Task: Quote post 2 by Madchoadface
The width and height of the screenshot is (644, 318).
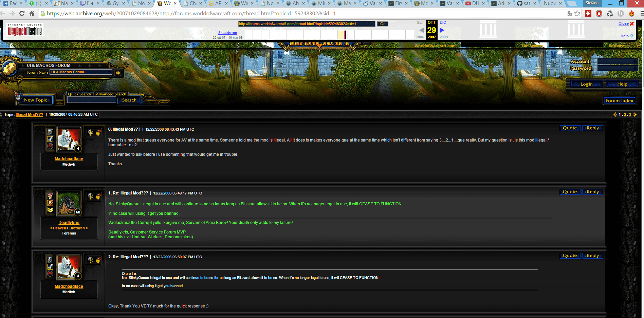Action: [570, 256]
